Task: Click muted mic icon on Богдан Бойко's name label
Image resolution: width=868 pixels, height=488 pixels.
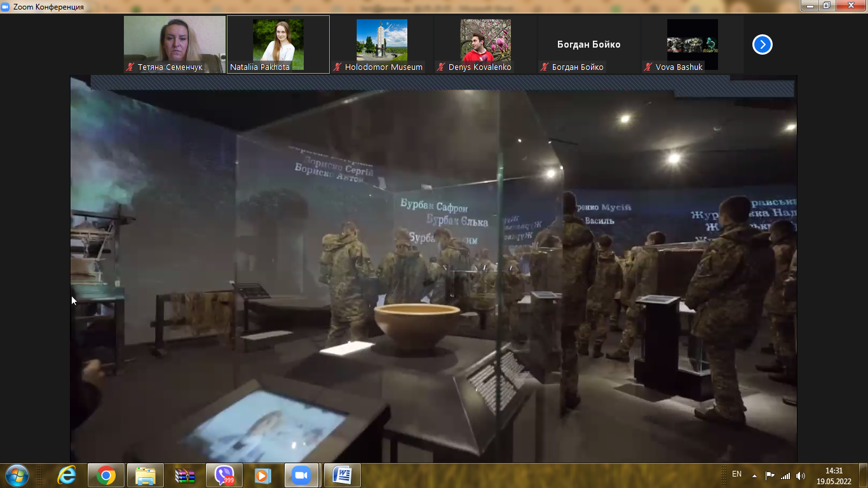Action: 545,67
